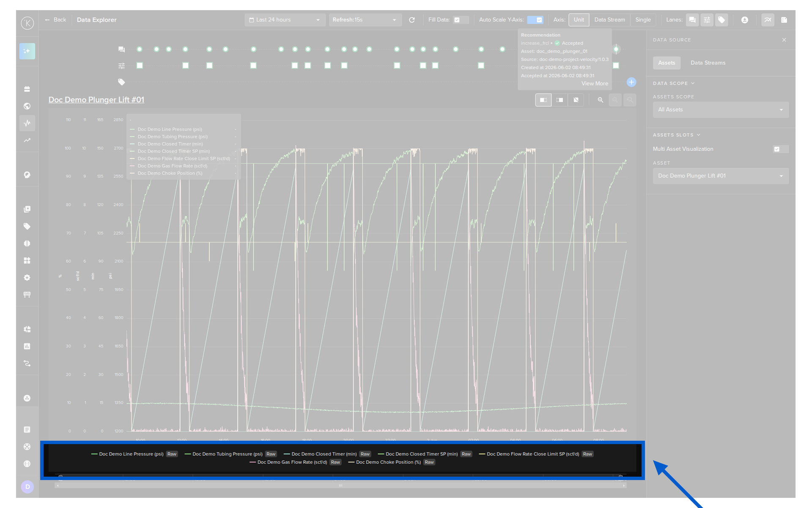Click the blue plus button beside lanes
Screen dimensions: 812x508
631,82
